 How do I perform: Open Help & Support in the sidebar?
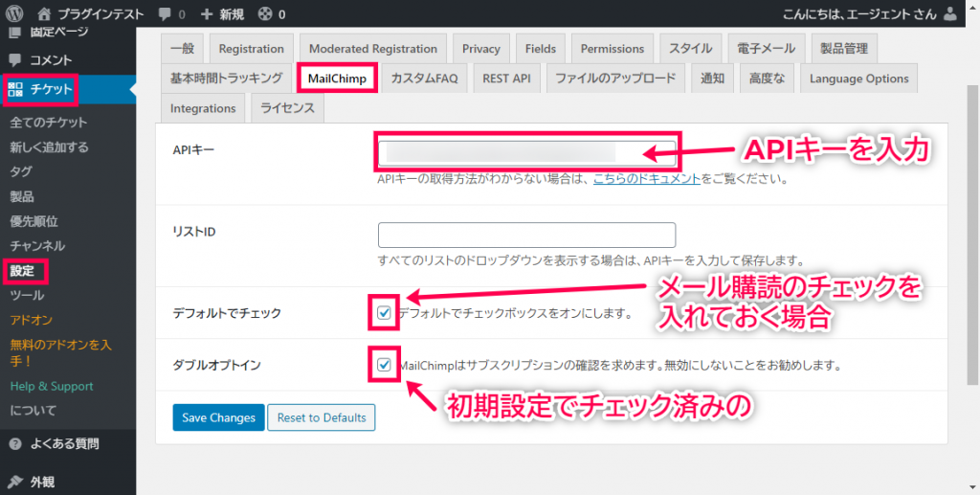point(52,386)
